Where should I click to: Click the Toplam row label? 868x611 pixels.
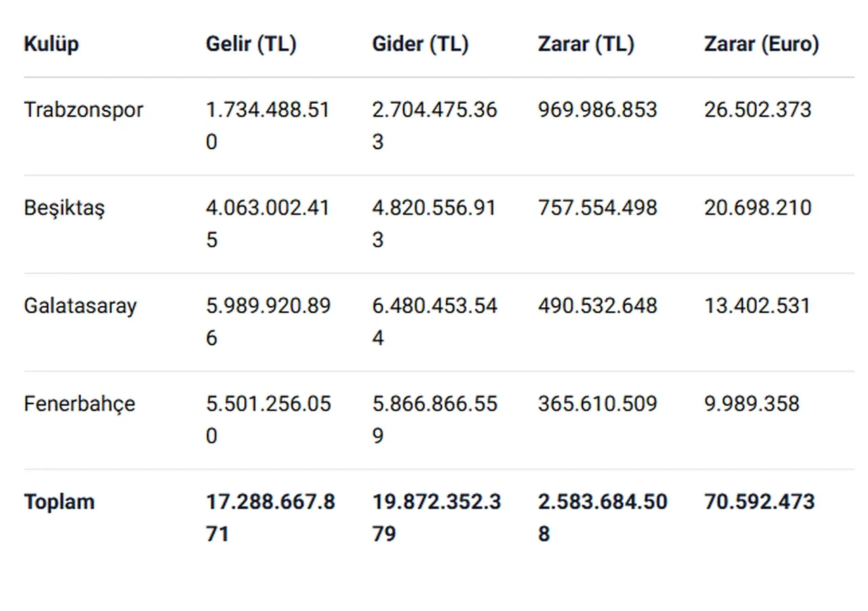tap(59, 502)
